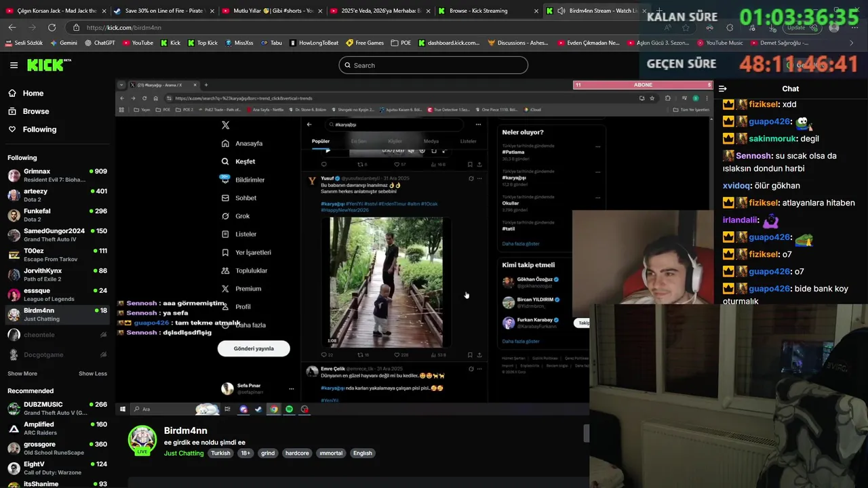Open the Just Chatting category link
Screen dimensions: 868x488
point(184,453)
